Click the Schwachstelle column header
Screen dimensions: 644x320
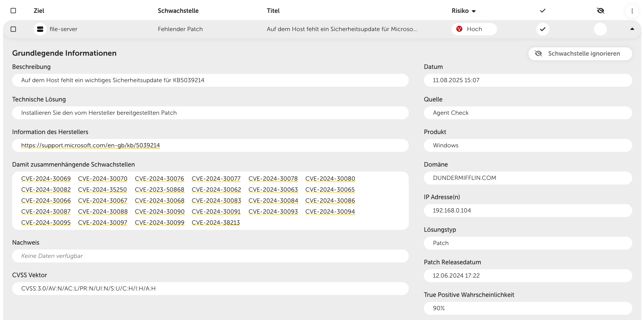[x=178, y=11]
